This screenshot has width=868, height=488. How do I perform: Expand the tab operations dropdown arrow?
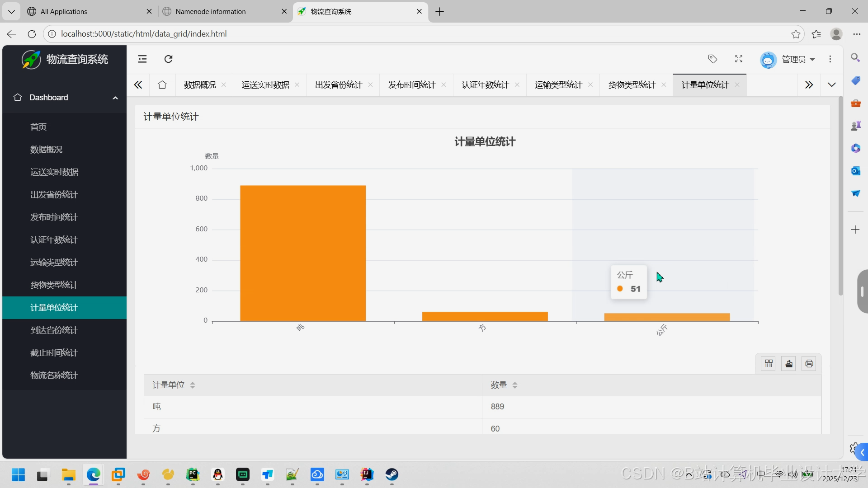832,85
